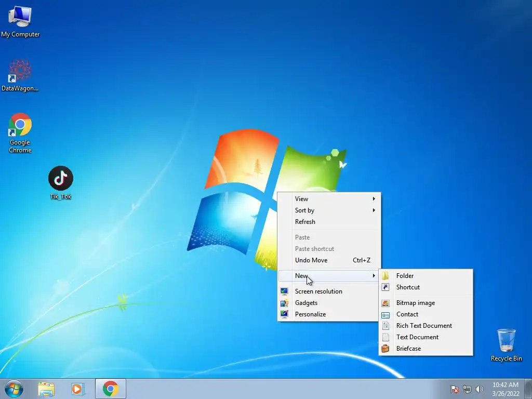Click the Show desktop button at taskbar end
Viewport: 532px width, 399px height.
coord(528,389)
